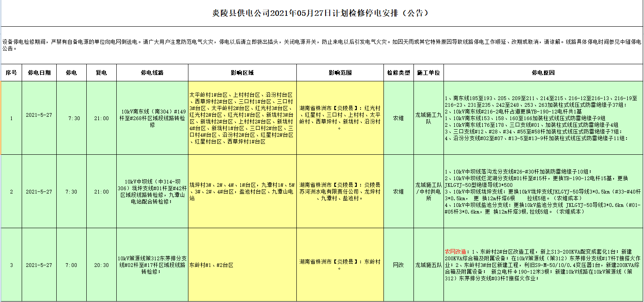Select the 影响区域 column header
The width and height of the screenshot is (644, 302).
242,73
